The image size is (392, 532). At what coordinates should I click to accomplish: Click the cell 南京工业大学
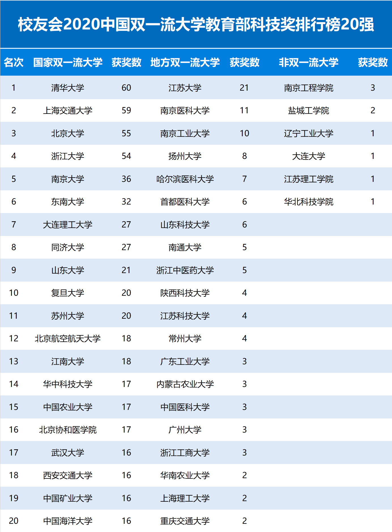pos(185,133)
